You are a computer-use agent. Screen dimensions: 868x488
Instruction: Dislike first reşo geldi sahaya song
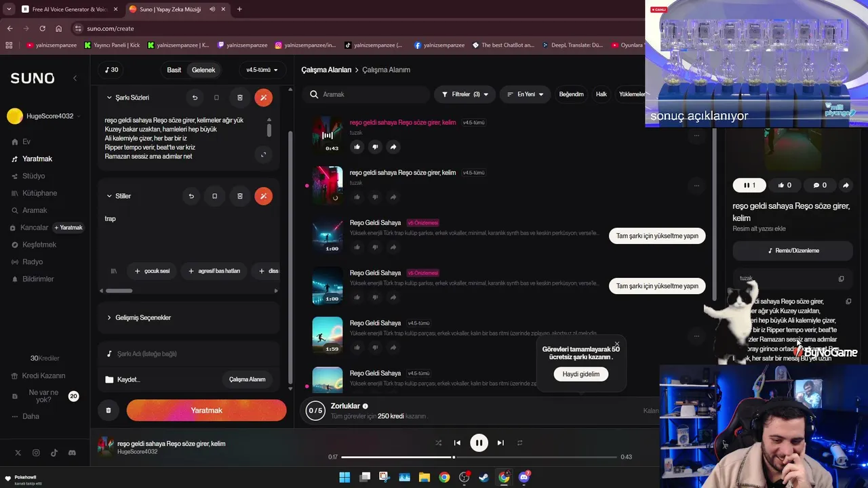[x=375, y=147]
